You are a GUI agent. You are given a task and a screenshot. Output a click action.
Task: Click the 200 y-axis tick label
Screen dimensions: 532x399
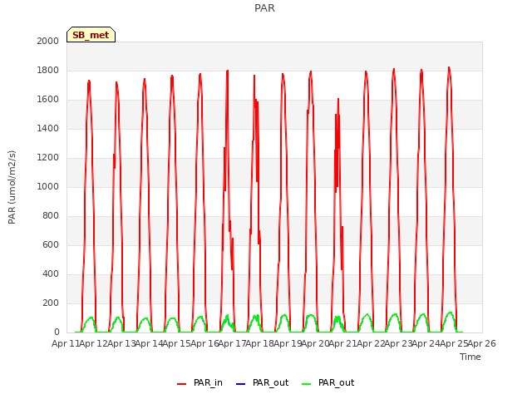51,303
